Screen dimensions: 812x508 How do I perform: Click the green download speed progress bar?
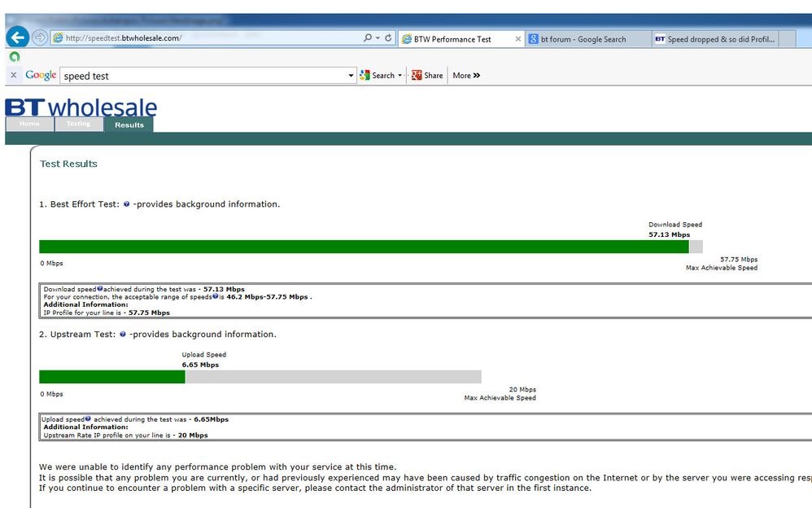(364, 247)
